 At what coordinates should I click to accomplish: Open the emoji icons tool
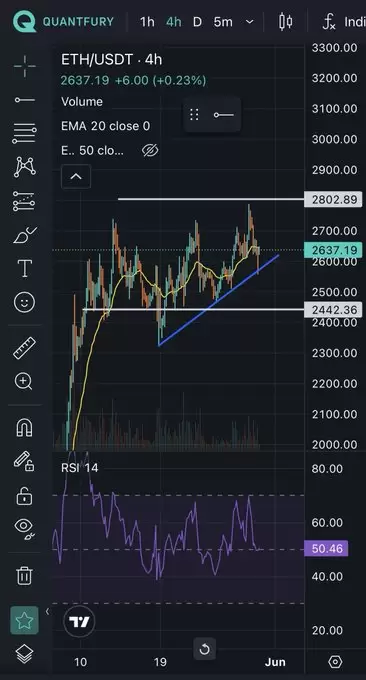25,302
